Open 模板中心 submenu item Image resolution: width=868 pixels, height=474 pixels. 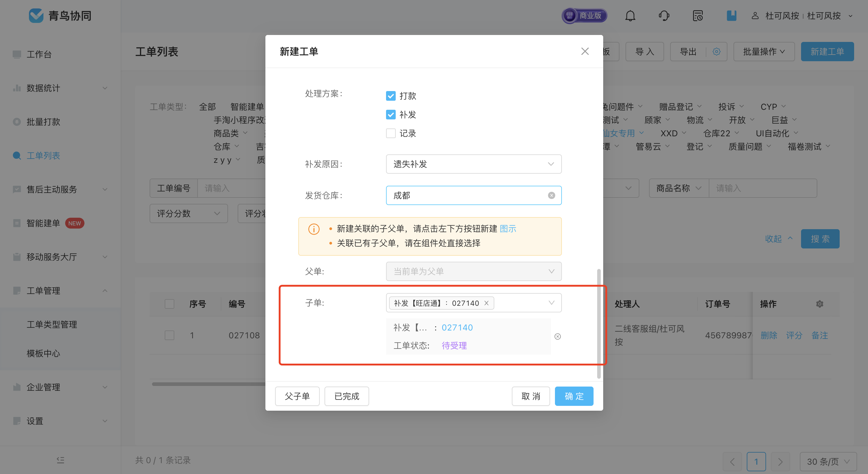[x=43, y=353]
